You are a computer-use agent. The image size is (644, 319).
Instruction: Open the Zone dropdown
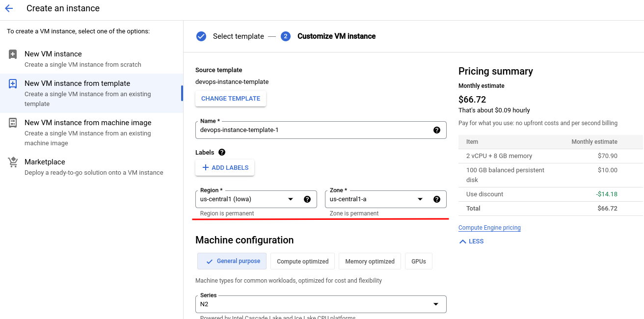click(x=386, y=199)
